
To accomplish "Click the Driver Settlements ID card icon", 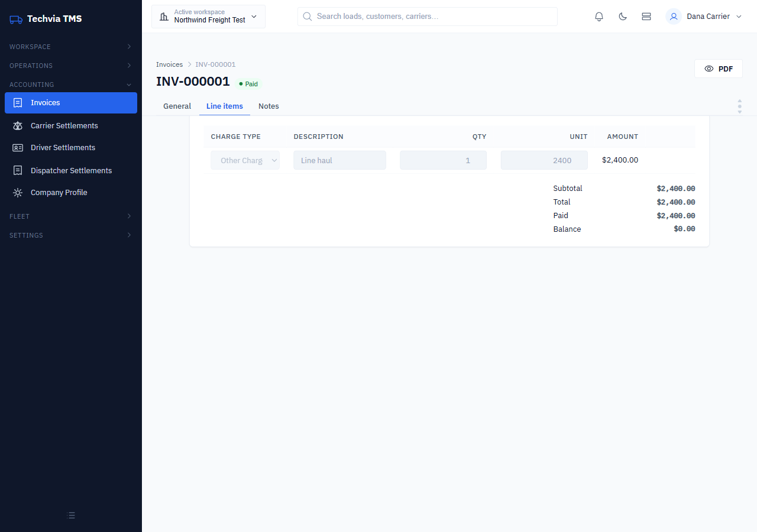I will click(x=18, y=148).
